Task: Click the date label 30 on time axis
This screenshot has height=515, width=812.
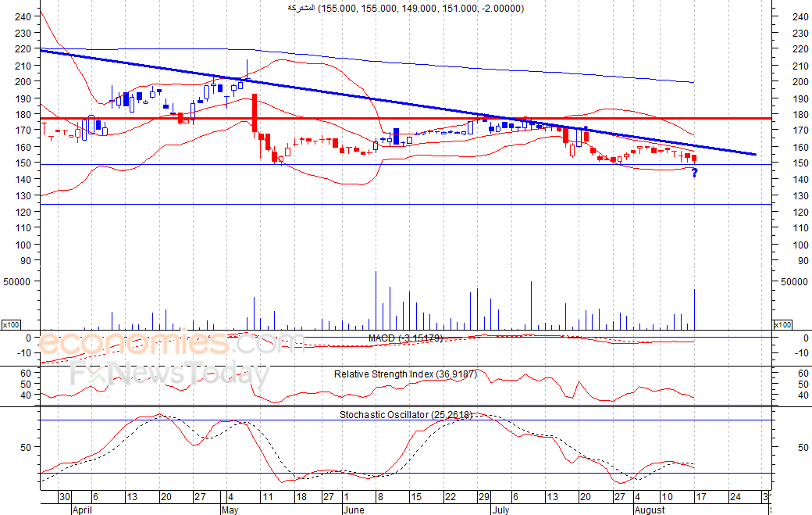Action: [64, 497]
